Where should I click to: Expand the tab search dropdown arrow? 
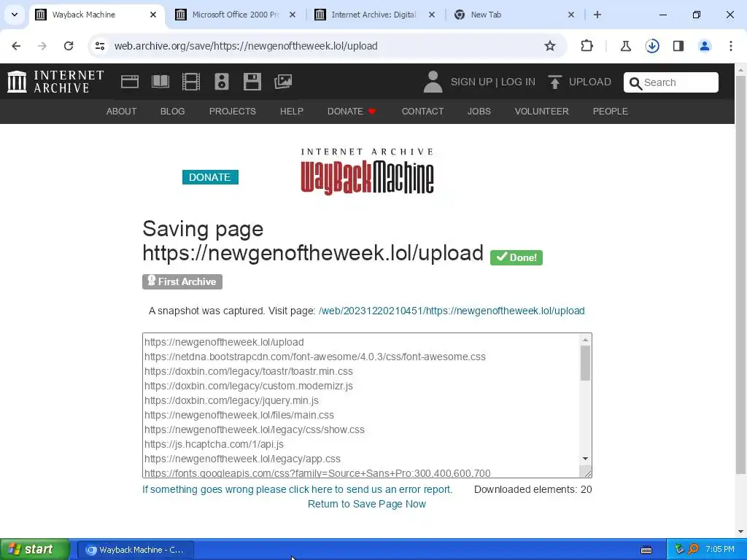point(15,15)
